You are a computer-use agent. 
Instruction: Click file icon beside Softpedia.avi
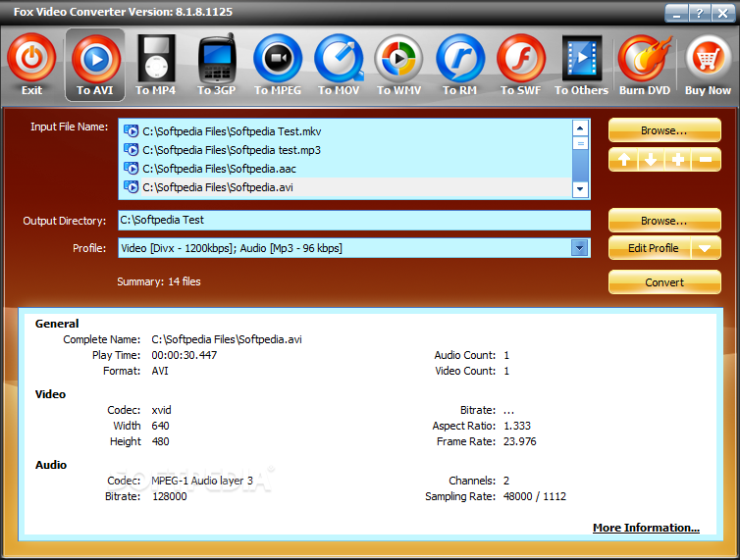131,186
